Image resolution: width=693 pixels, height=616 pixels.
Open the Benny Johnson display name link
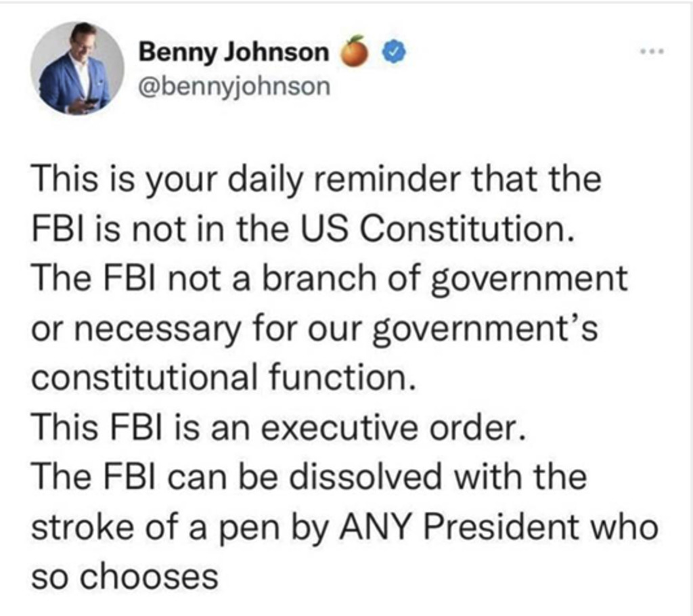[234, 51]
